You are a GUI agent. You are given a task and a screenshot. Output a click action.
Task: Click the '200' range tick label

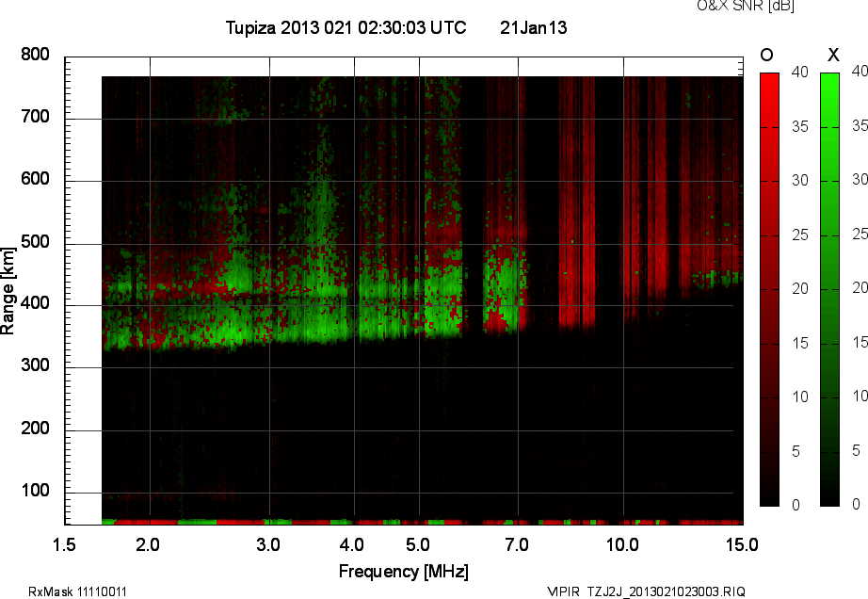click(35, 428)
